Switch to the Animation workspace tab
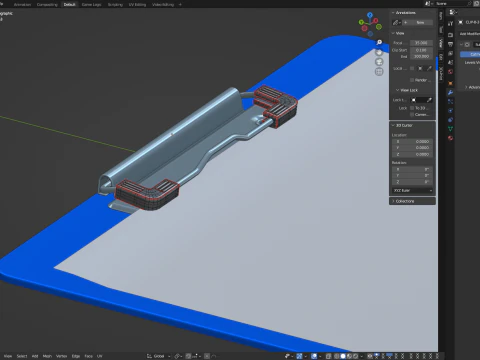The width and height of the screenshot is (480, 360). (22, 5)
